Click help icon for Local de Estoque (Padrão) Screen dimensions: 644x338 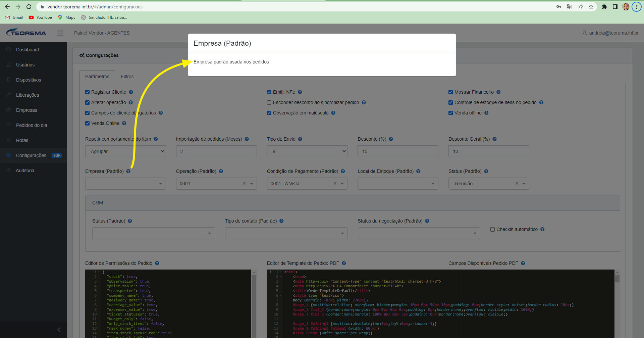[418, 171]
